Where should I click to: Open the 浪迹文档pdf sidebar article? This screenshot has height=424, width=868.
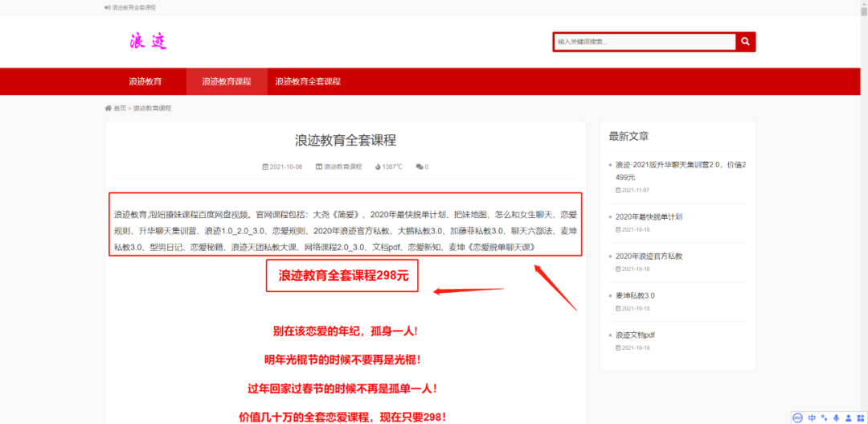click(x=636, y=335)
